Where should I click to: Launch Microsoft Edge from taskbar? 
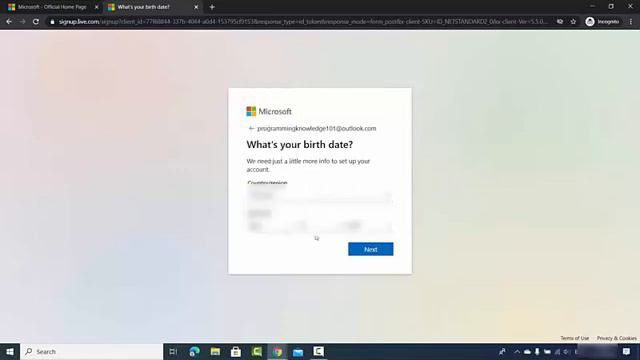[x=195, y=351]
